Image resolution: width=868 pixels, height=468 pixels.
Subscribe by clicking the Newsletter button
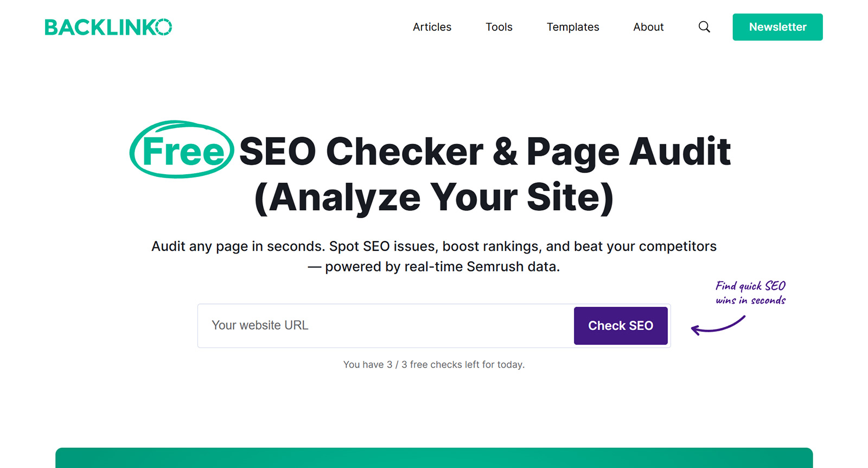click(x=777, y=27)
